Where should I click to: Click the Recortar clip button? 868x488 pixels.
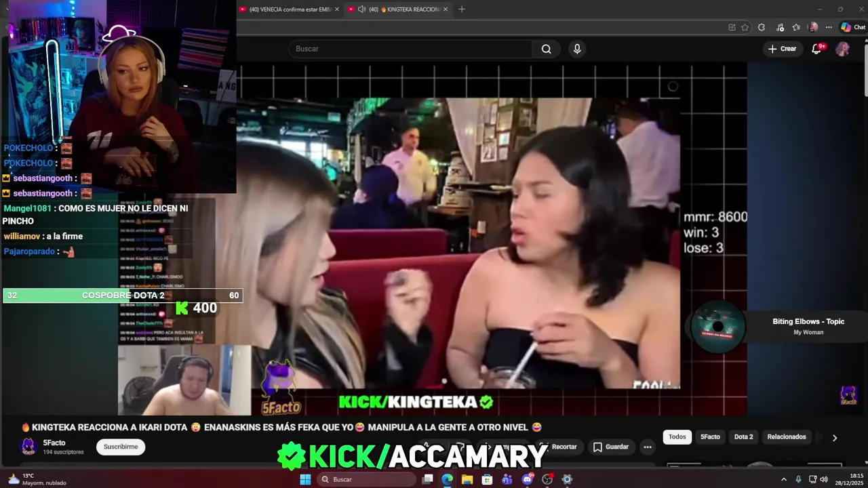(x=558, y=447)
